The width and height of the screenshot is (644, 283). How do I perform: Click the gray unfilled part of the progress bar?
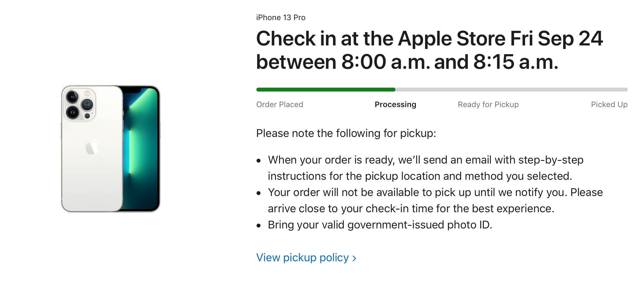pos(510,90)
